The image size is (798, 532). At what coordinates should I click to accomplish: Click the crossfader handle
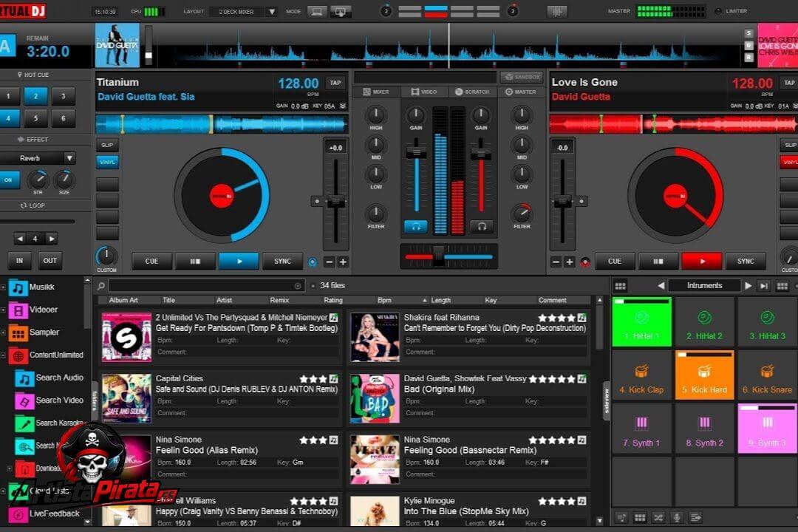tap(439, 256)
